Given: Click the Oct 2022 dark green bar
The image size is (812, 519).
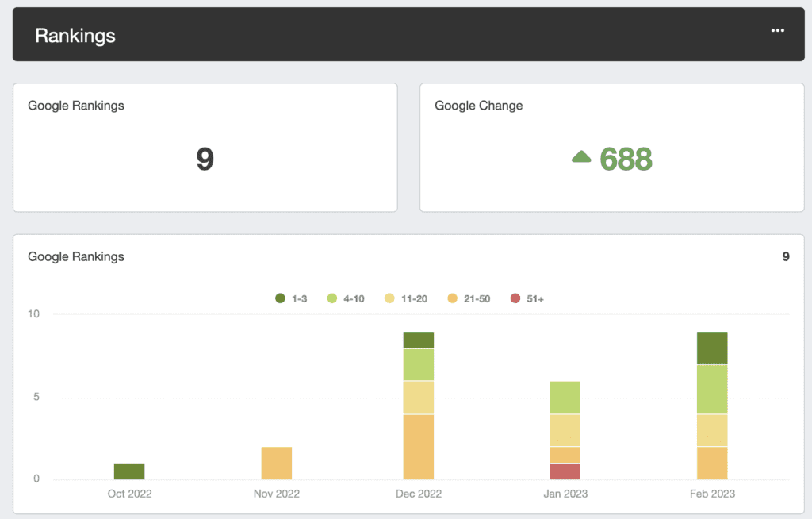Looking at the screenshot, I should pos(129,471).
